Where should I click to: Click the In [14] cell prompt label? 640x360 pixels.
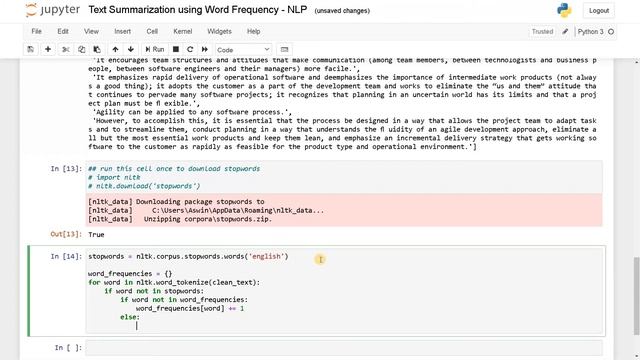pyautogui.click(x=66, y=256)
